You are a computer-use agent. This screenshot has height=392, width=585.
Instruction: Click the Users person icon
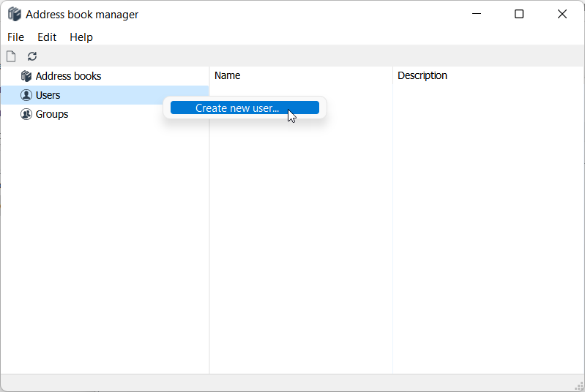coord(26,95)
